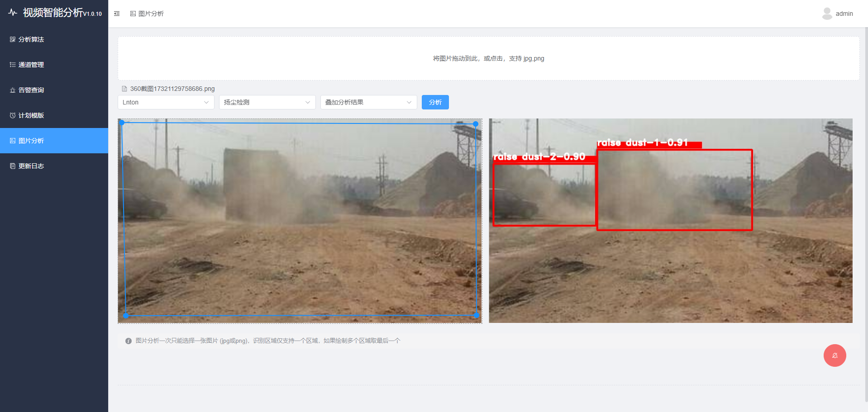
Task: Click the 计划模版 clock icon
Action: coord(13,115)
